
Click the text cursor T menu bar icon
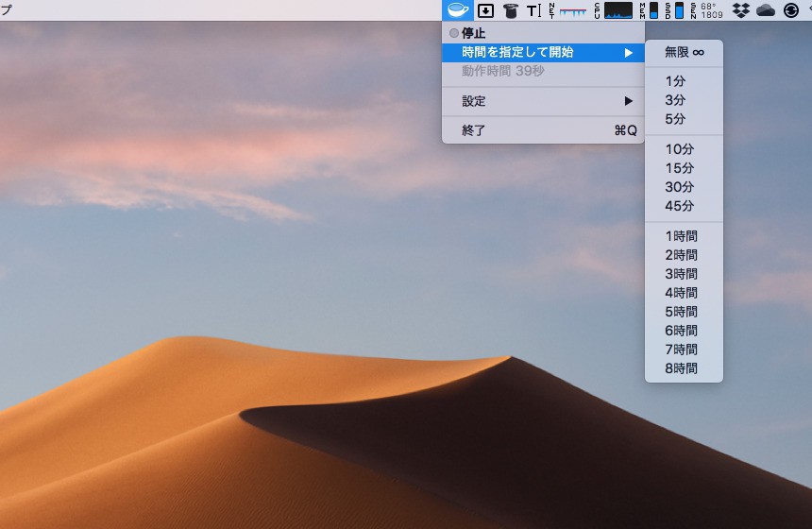(x=533, y=10)
